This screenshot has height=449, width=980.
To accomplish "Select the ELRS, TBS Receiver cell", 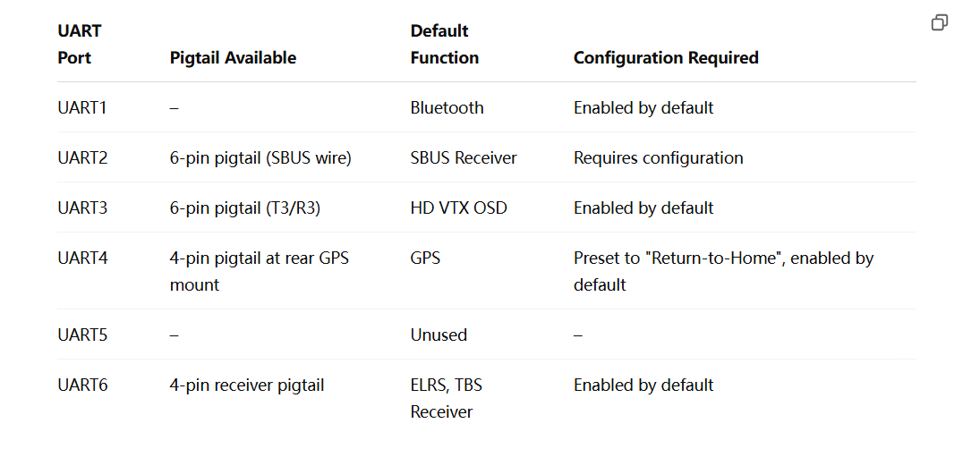I will (x=447, y=398).
